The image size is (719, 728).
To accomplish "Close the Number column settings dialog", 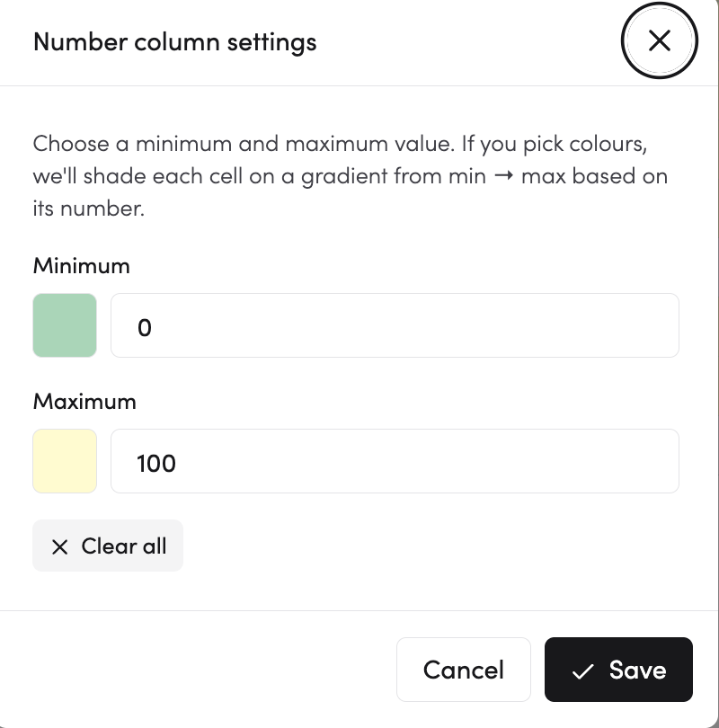I will point(660,41).
